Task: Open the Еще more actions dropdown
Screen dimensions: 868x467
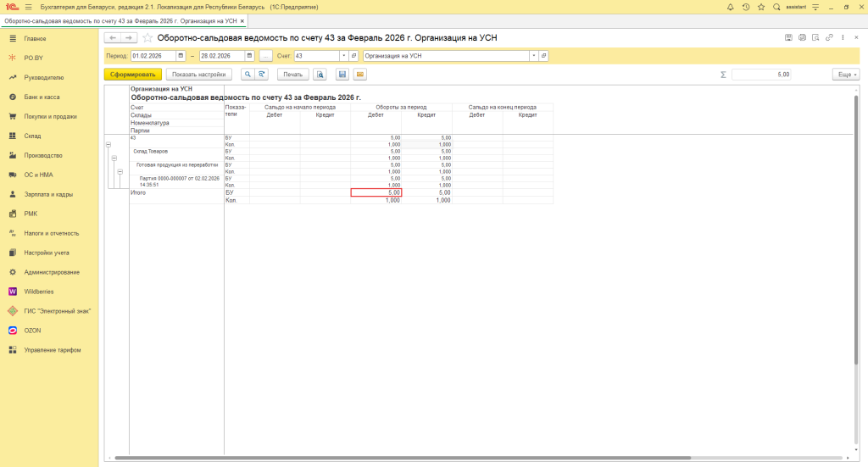Action: [845, 75]
